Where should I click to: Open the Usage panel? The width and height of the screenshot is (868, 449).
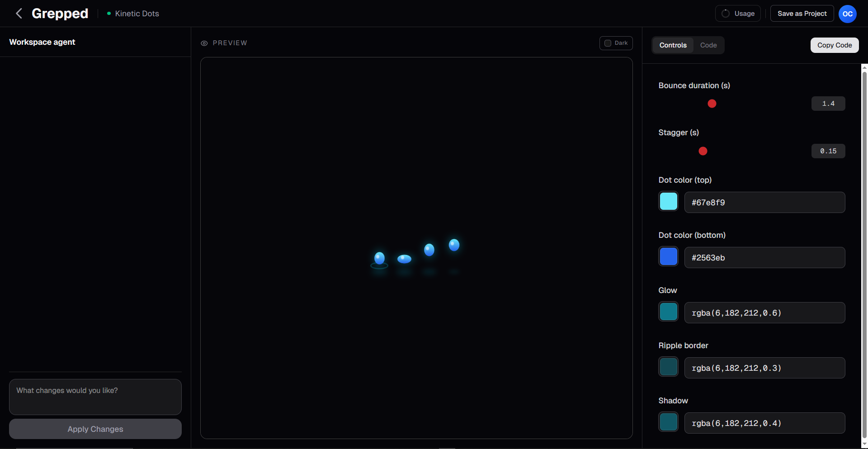737,14
